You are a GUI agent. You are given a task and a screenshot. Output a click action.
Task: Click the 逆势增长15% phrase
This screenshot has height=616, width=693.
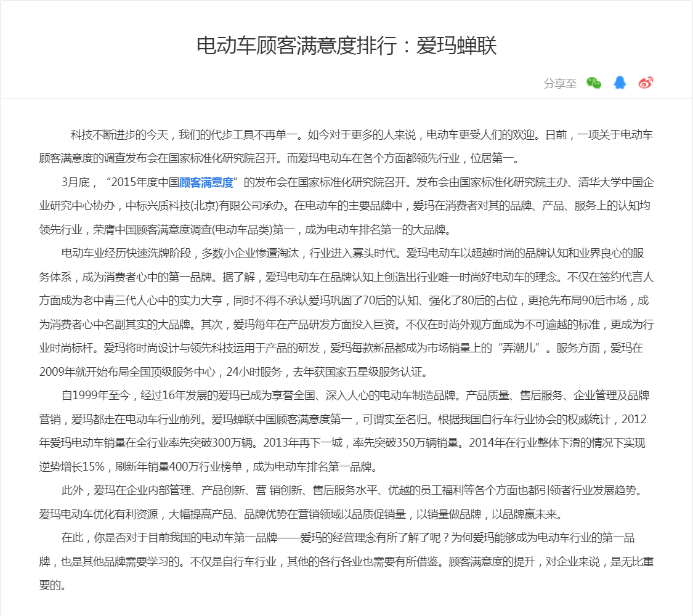[x=71, y=466]
